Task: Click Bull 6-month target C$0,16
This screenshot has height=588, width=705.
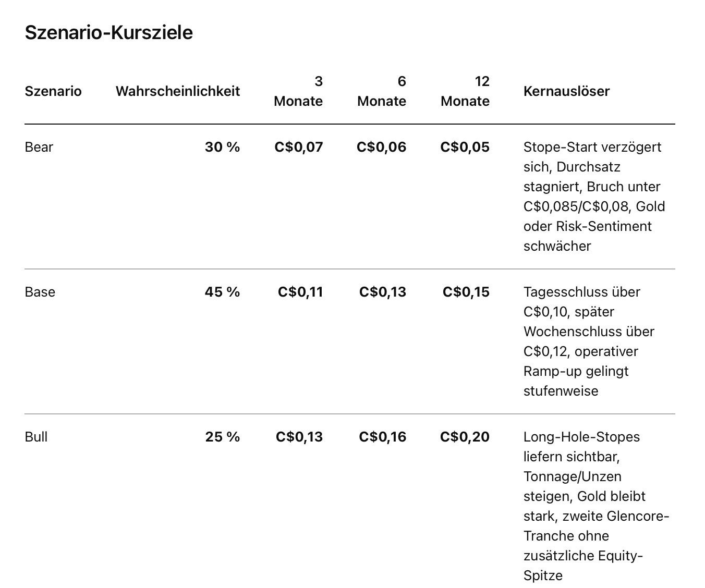Action: 383,437
